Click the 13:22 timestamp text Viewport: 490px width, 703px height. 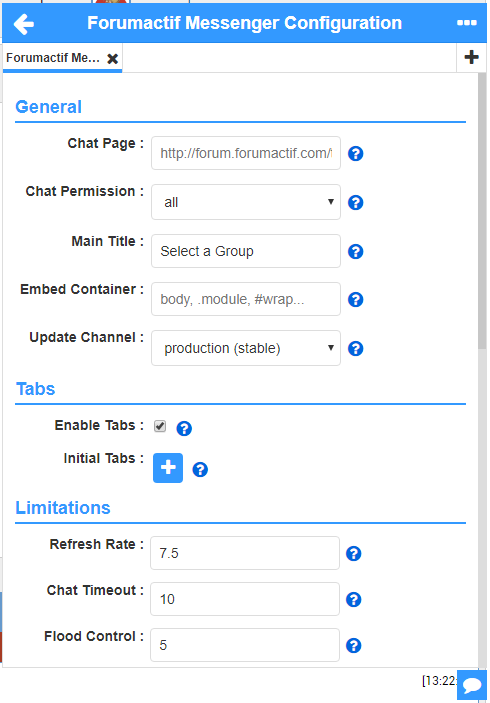(439, 681)
